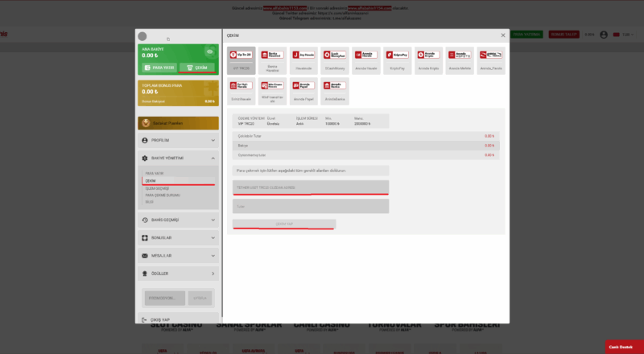The image size is (644, 354).
Task: Open the Sadakat Puanları loyalty banner
Action: pyautogui.click(x=178, y=123)
